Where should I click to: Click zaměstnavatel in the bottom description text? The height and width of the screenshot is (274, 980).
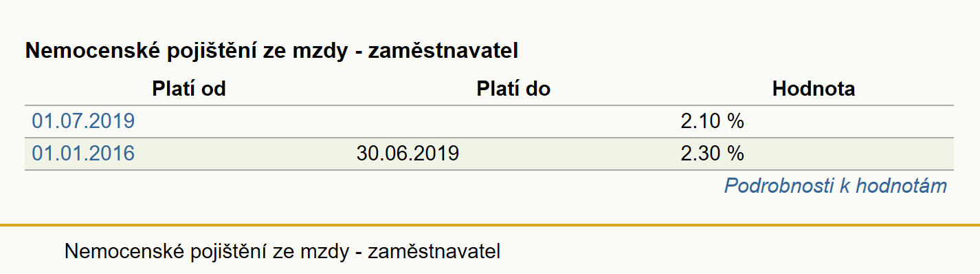coord(434,251)
